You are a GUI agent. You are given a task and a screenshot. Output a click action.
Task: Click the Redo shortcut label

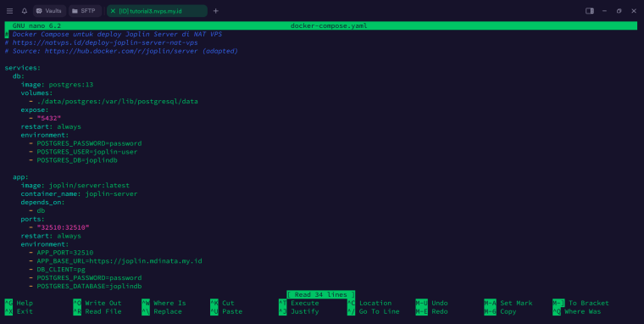(440, 311)
